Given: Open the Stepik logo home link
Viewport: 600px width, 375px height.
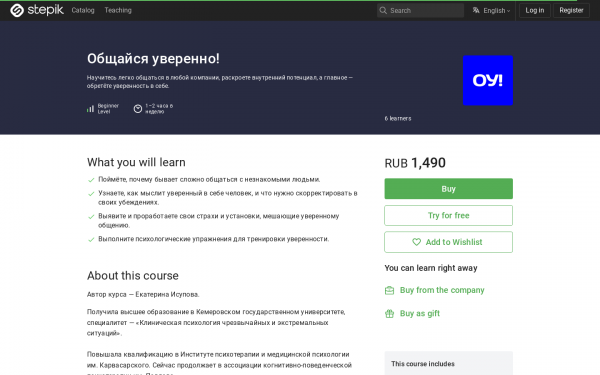Looking at the screenshot, I should pos(37,10).
